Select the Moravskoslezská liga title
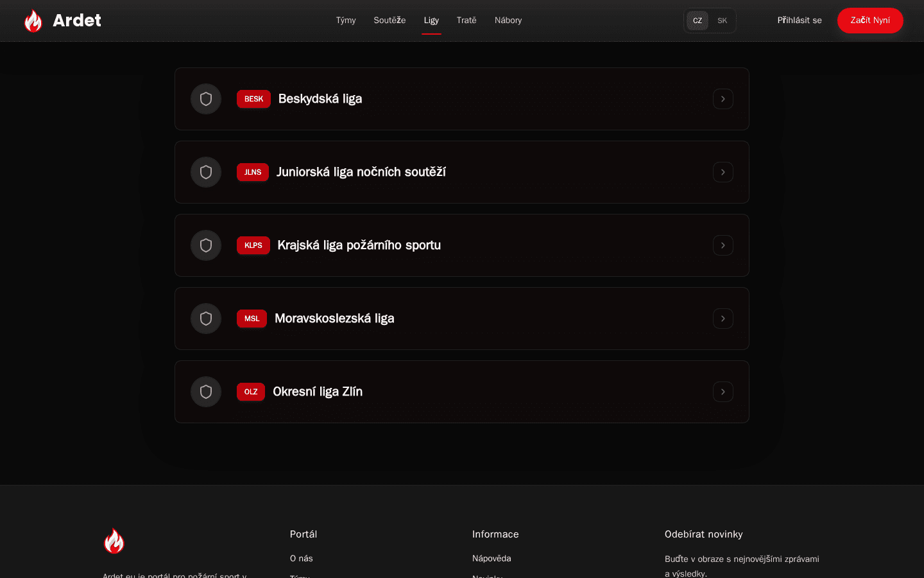Viewport: 924px width, 578px height. point(334,319)
